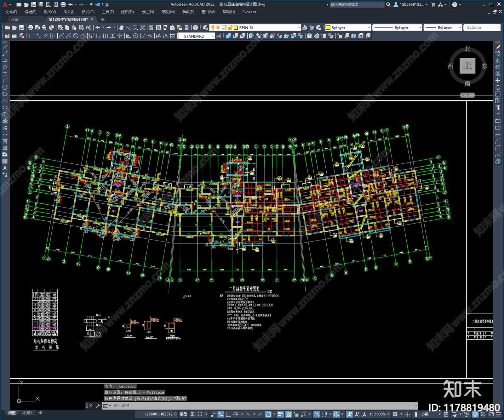
Task: Open the calculator icon in toolbar
Action: pyautogui.click(x=186, y=28)
